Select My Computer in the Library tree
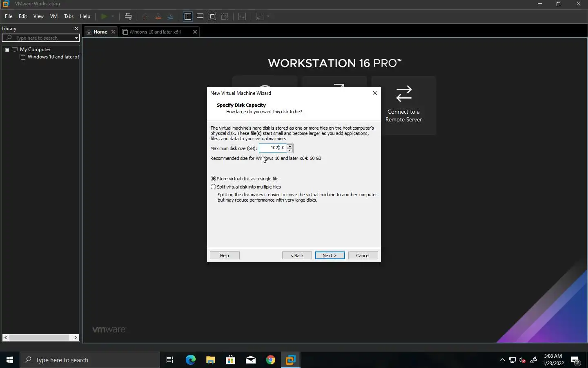588x368 pixels. pos(35,49)
